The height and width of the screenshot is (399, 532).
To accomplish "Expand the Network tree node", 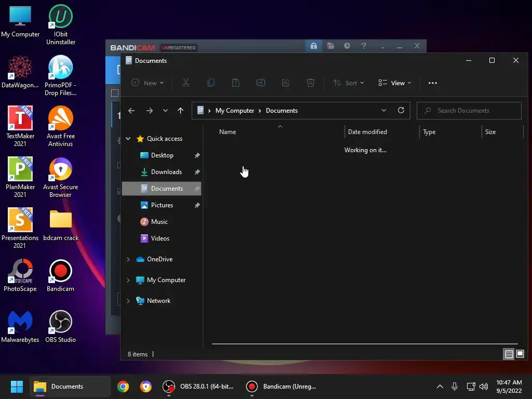I will (128, 301).
